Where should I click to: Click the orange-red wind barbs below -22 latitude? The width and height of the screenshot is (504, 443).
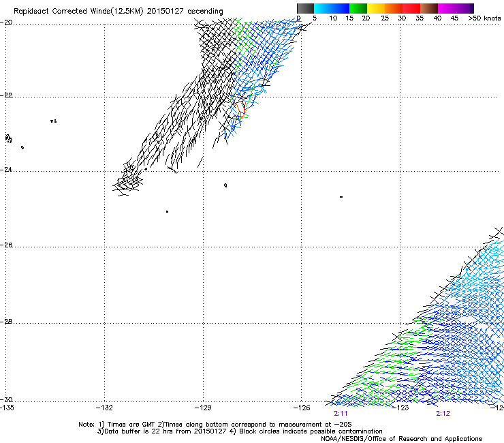pos(241,111)
